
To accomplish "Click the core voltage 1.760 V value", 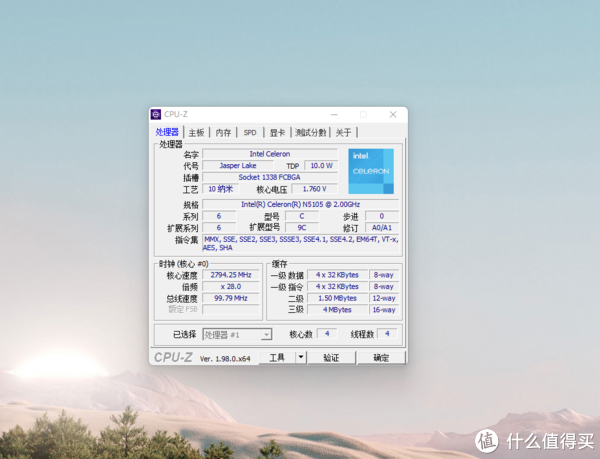I will click(x=315, y=189).
